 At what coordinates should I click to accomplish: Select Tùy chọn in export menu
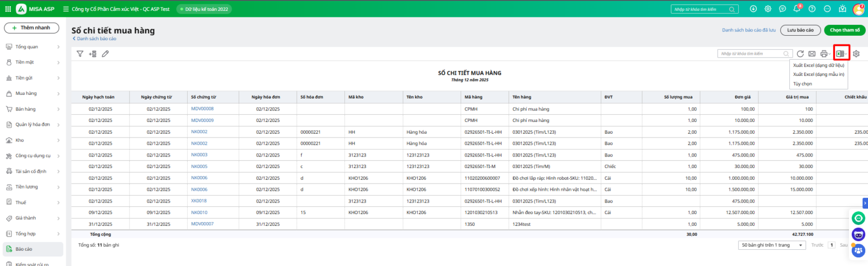click(x=802, y=84)
